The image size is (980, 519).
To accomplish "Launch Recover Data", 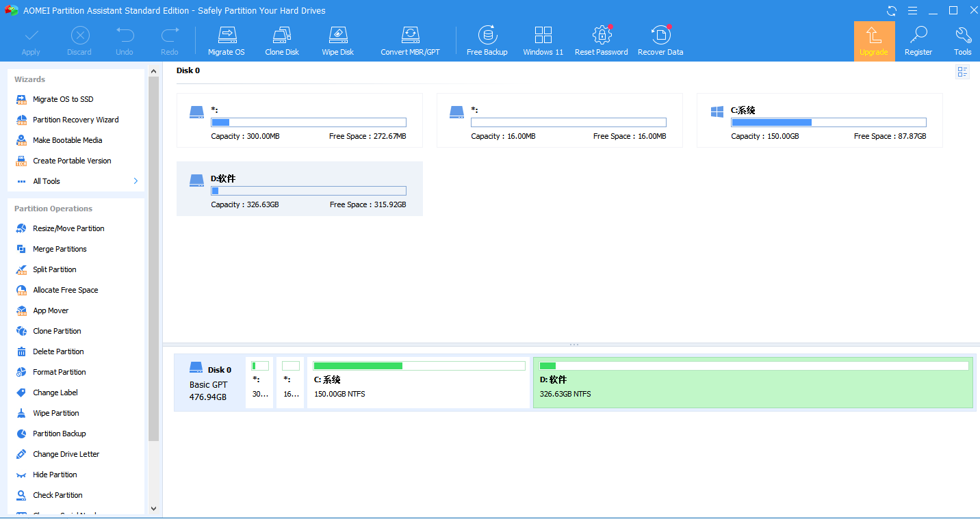I will click(x=660, y=41).
